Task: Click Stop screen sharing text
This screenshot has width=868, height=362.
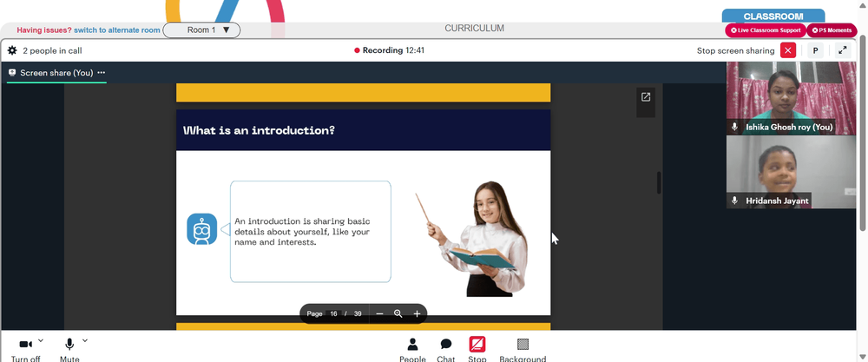Action: coord(735,50)
